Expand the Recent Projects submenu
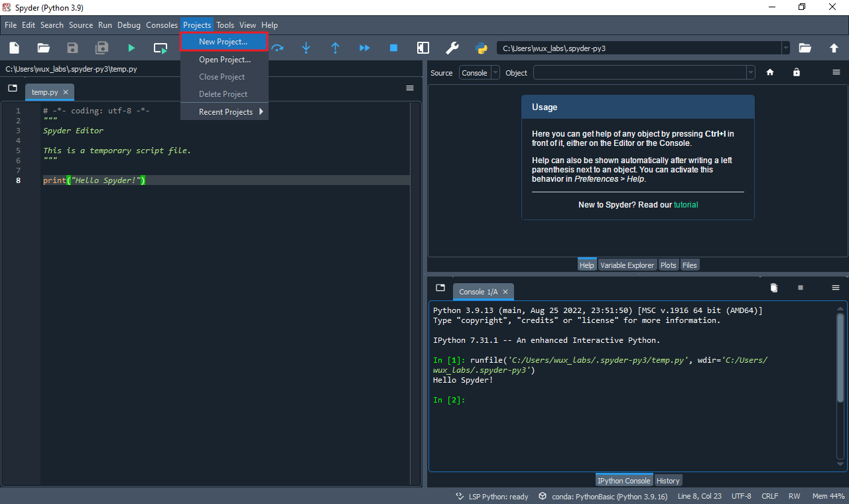 (x=224, y=112)
